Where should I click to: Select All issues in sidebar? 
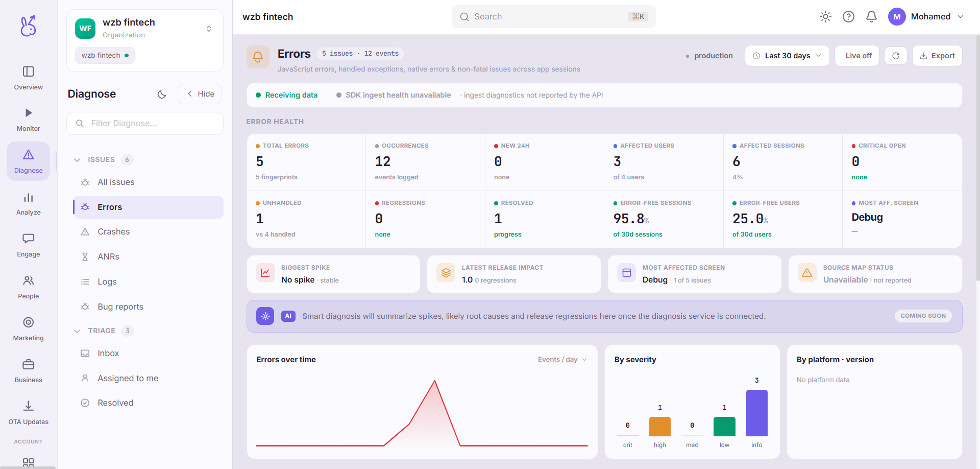coord(148,182)
